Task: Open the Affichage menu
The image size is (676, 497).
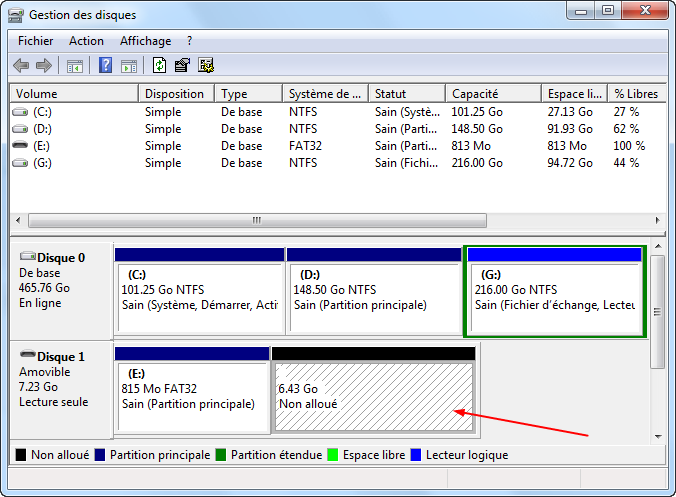Action: [146, 41]
